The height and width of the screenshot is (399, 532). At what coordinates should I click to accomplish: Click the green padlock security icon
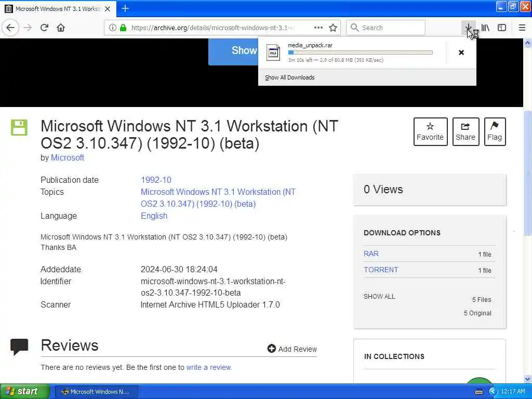point(123,28)
